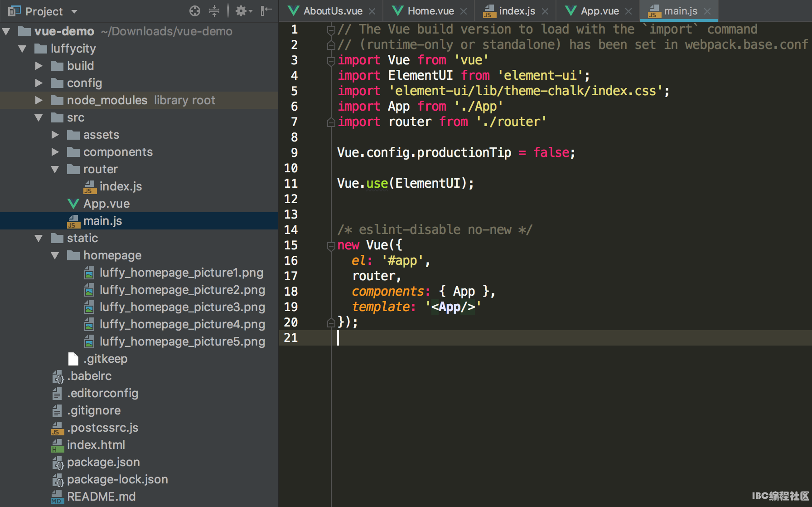812x507 pixels.
Task: Fold the comment block at line 1
Action: click(x=331, y=30)
